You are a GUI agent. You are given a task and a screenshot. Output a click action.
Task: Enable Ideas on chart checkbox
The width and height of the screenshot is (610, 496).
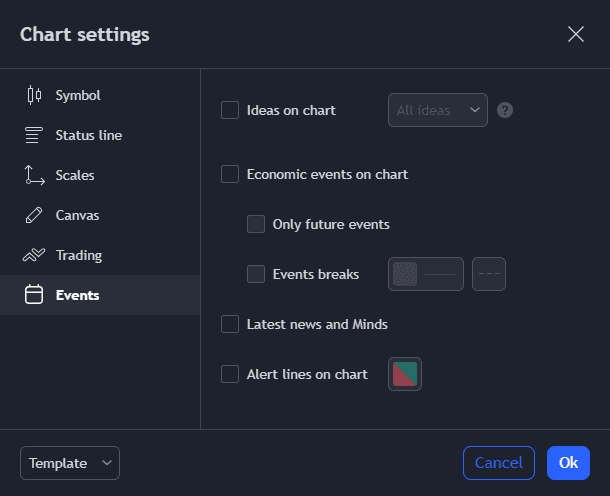(230, 110)
